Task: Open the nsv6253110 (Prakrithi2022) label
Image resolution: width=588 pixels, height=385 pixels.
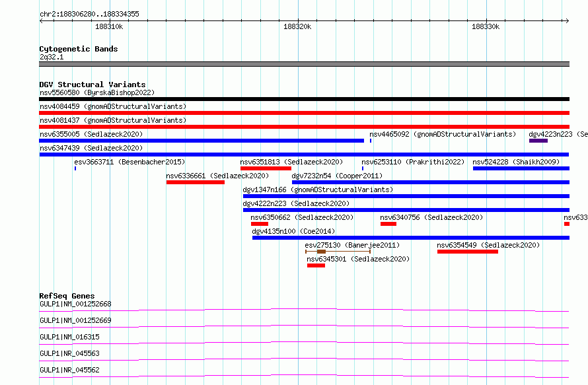Action: pyautogui.click(x=413, y=162)
